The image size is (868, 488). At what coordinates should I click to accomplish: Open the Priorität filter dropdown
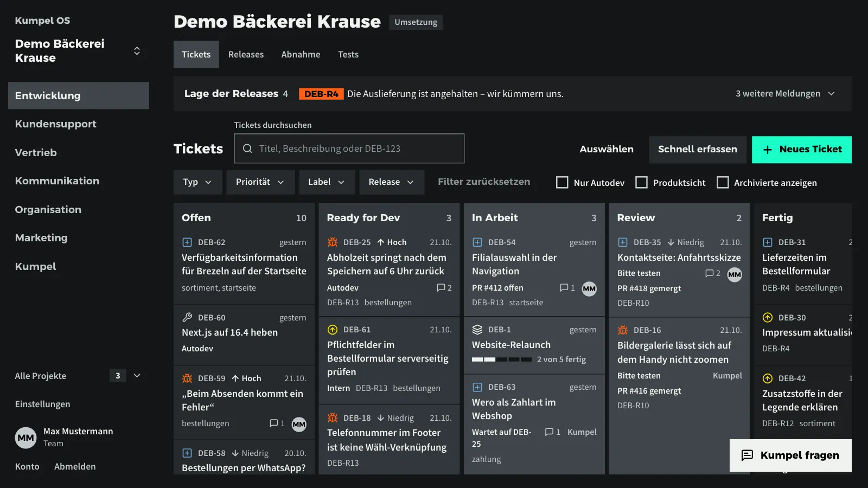[x=260, y=182]
